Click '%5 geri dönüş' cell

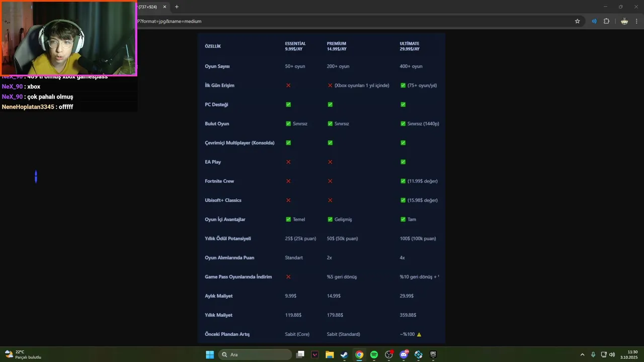[342, 277]
